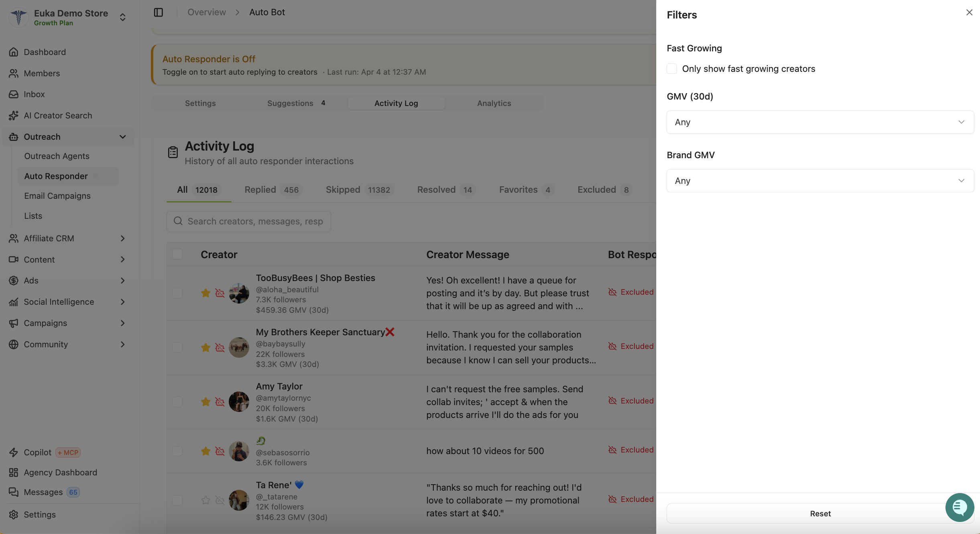Viewport: 980px width, 534px height.
Task: Expand the Affiliate CRM chevron
Action: (123, 238)
